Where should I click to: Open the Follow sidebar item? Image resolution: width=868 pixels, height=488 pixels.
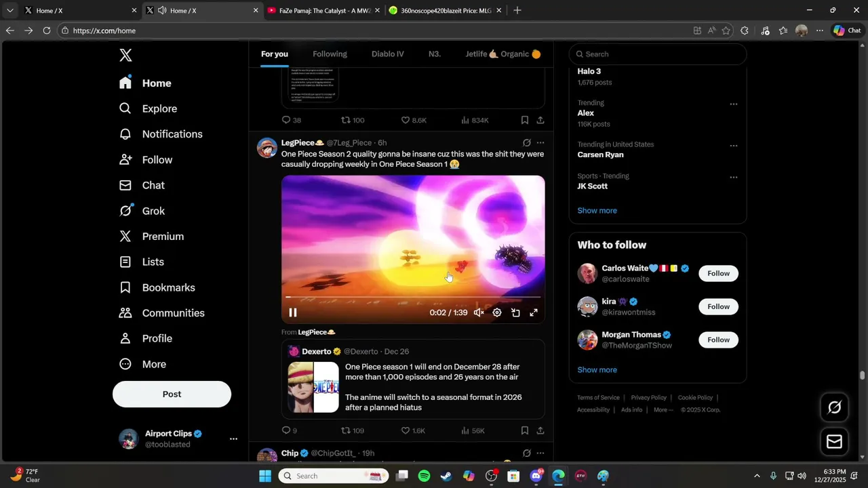[x=146, y=160]
